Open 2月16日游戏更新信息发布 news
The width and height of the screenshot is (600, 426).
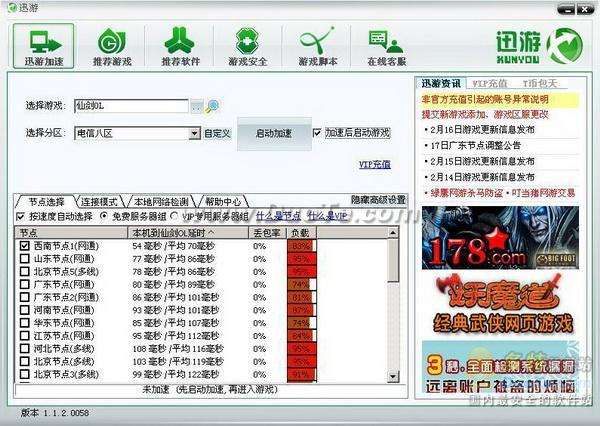pyautogui.click(x=482, y=130)
